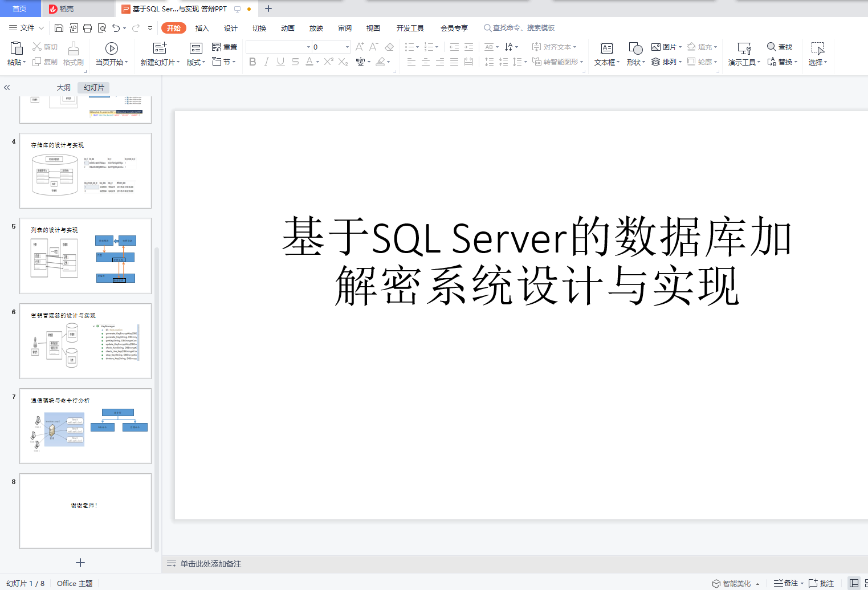This screenshot has width=868, height=590.
Task: Select the Format Painter (格式刷) tool
Action: tap(74, 54)
